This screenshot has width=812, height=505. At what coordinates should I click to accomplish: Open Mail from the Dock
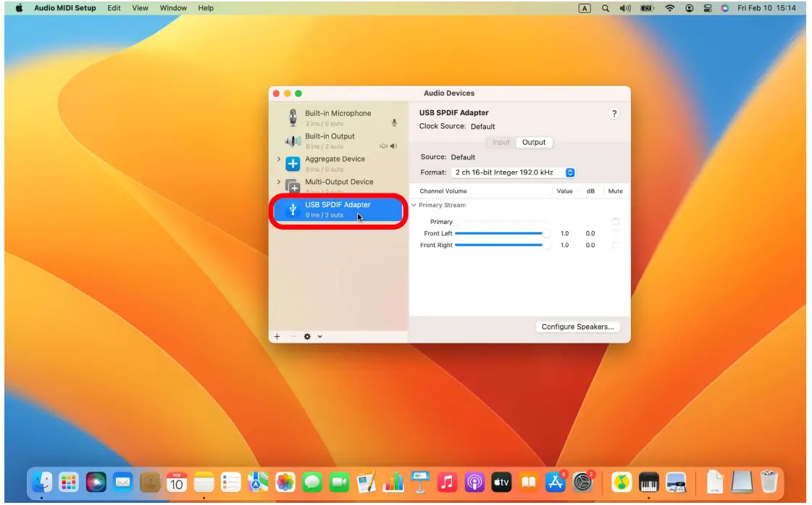(x=122, y=483)
